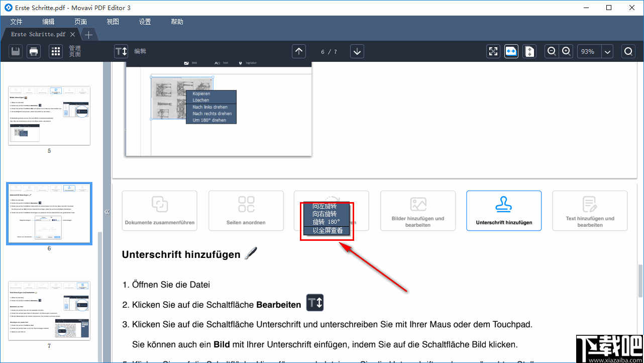
Task: Select the Unterschrift hinzufügen card
Action: click(503, 210)
